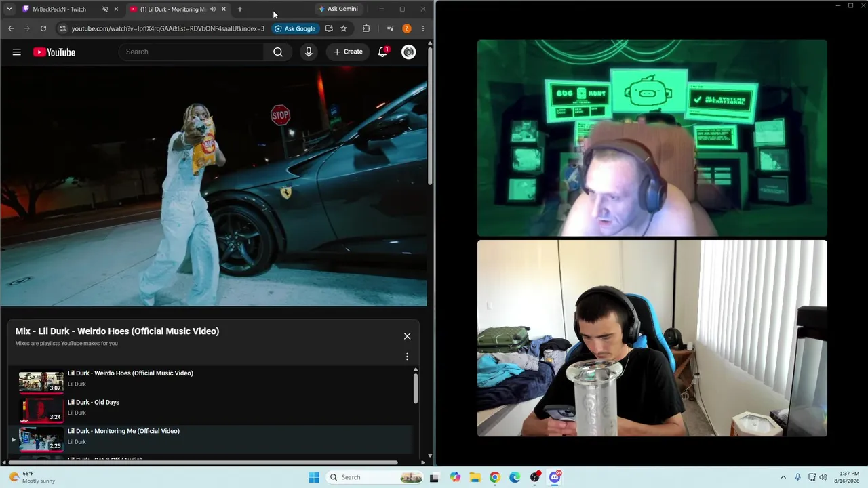Click the YouTube Create button

click(x=348, y=52)
